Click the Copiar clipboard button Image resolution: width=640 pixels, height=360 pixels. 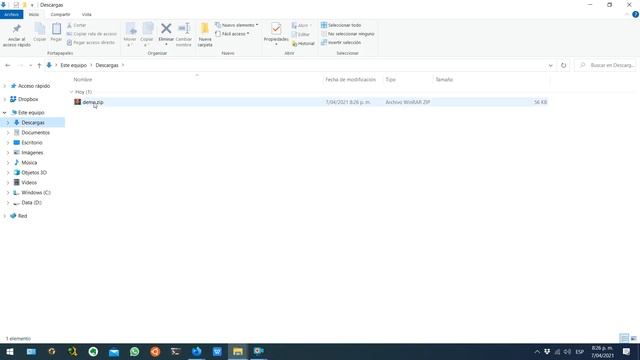[40, 33]
